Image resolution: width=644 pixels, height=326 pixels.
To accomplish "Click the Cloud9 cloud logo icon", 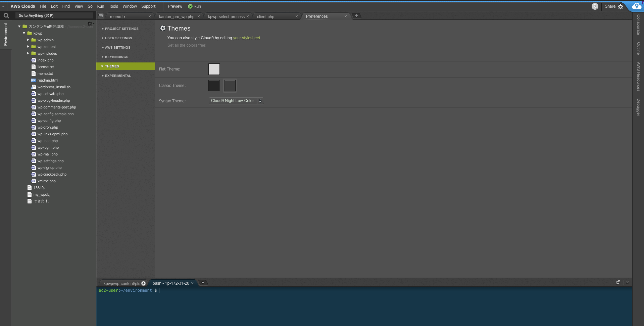I will (636, 6).
